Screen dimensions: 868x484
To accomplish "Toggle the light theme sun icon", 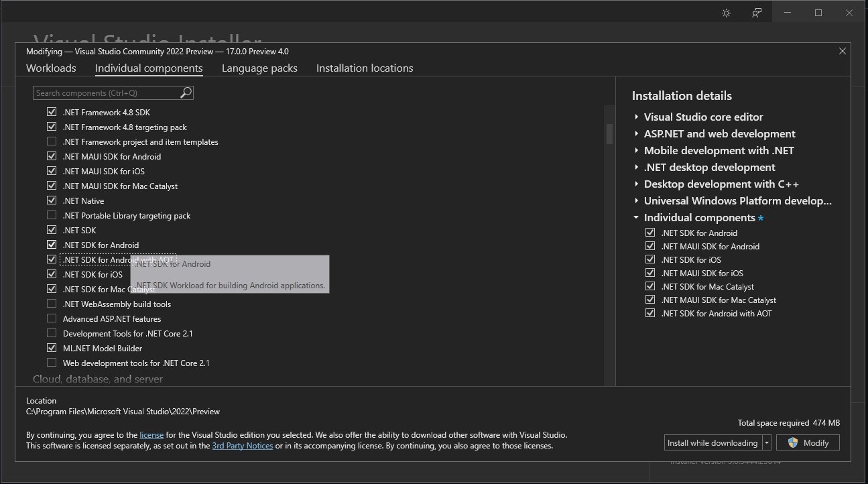I will coord(726,12).
